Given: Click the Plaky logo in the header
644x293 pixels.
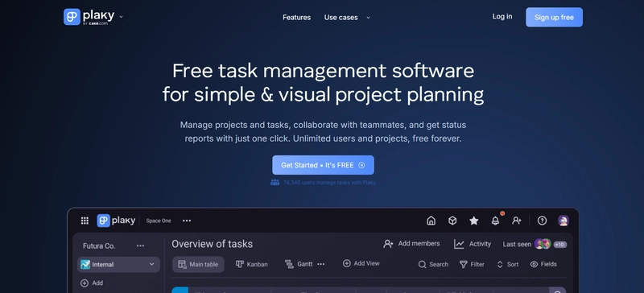Looking at the screenshot, I should 89,17.
